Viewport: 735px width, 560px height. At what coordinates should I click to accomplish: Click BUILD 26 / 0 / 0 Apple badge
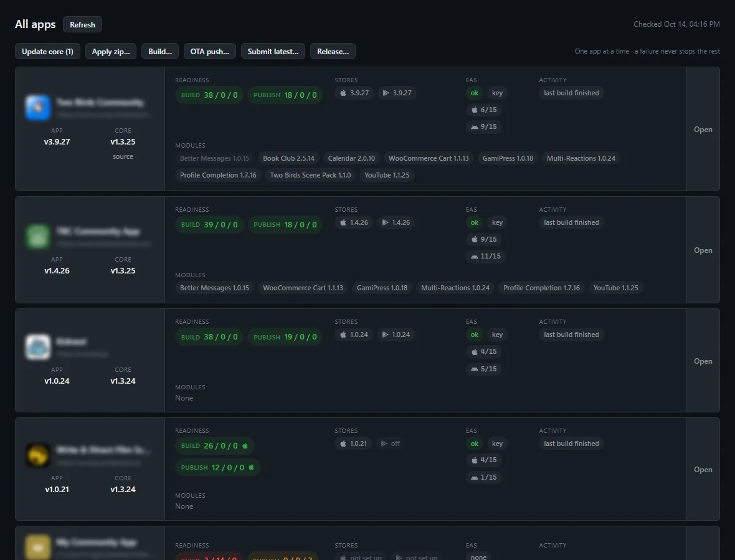[x=215, y=445]
